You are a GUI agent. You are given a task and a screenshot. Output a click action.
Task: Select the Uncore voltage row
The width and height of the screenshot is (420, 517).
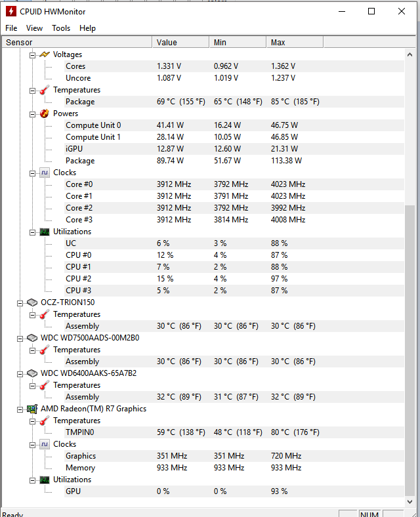point(235,78)
